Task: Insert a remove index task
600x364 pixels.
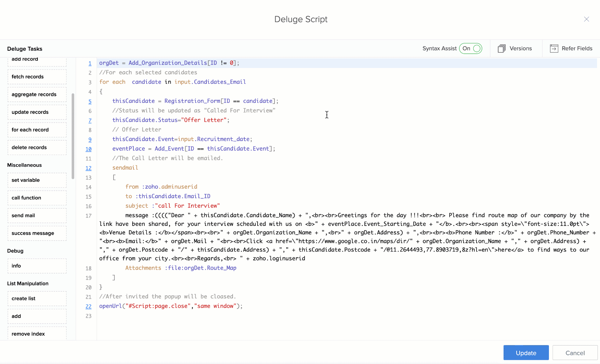Action: tap(37, 333)
